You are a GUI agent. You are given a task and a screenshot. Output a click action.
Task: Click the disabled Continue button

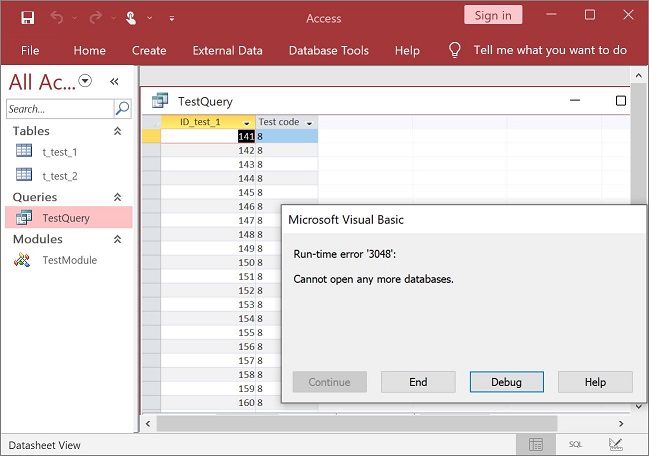(329, 382)
